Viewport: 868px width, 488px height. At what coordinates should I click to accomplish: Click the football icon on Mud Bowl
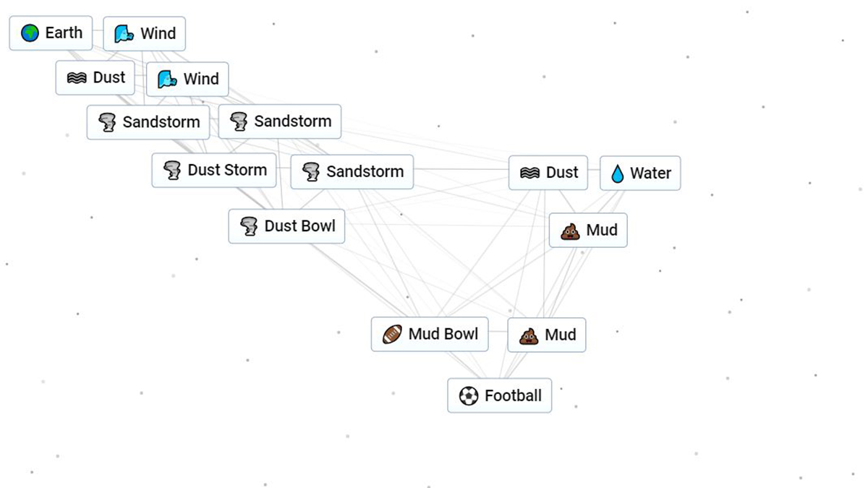[391, 333]
